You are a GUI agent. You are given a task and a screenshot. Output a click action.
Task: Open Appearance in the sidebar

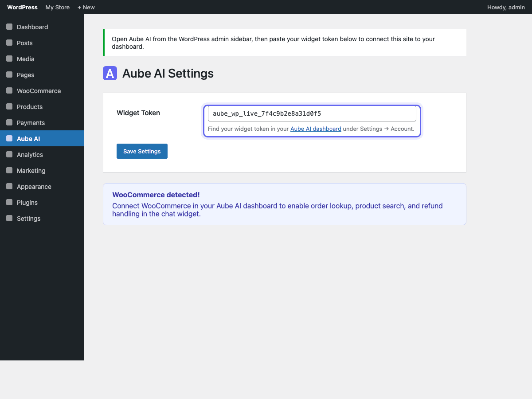[42, 187]
